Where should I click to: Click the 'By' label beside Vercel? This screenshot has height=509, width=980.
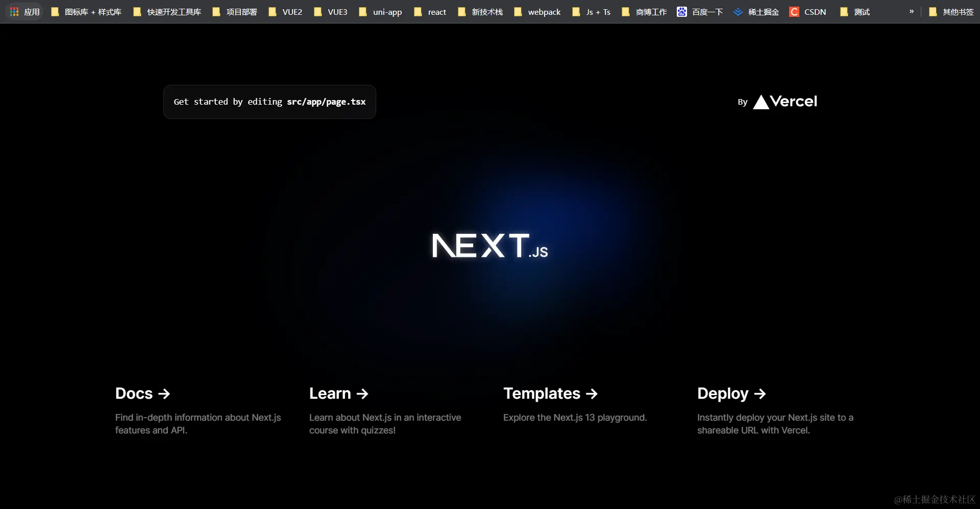coord(743,102)
